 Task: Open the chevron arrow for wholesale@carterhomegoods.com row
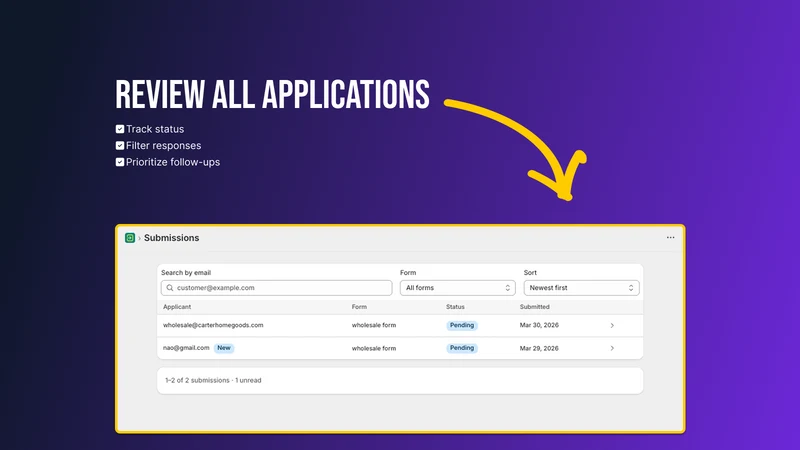[x=612, y=326]
